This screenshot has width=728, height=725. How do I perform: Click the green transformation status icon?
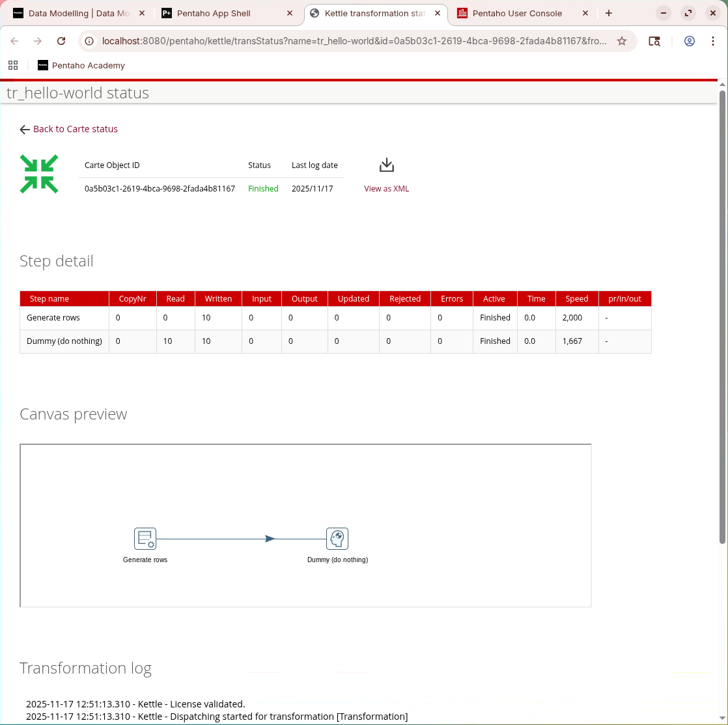pos(39,174)
